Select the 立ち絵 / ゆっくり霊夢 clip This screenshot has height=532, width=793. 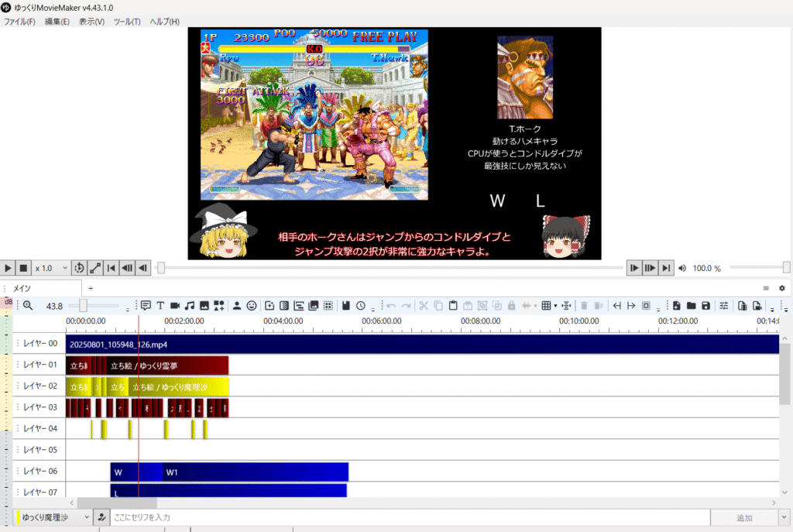167,366
